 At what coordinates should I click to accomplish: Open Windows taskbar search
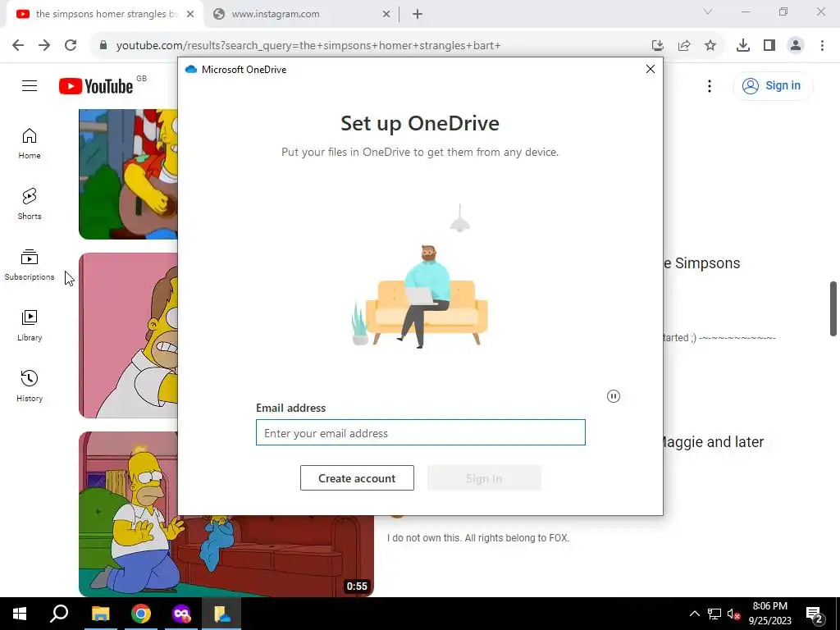click(59, 614)
